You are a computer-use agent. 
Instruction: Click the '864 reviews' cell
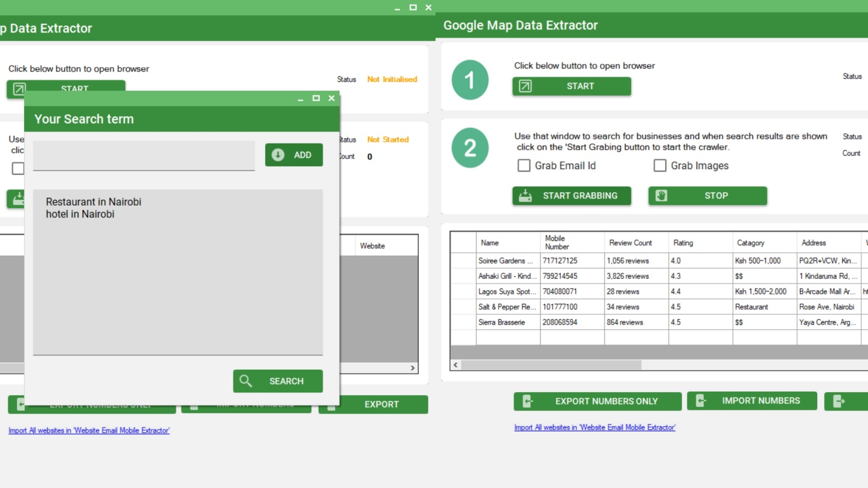(x=637, y=322)
